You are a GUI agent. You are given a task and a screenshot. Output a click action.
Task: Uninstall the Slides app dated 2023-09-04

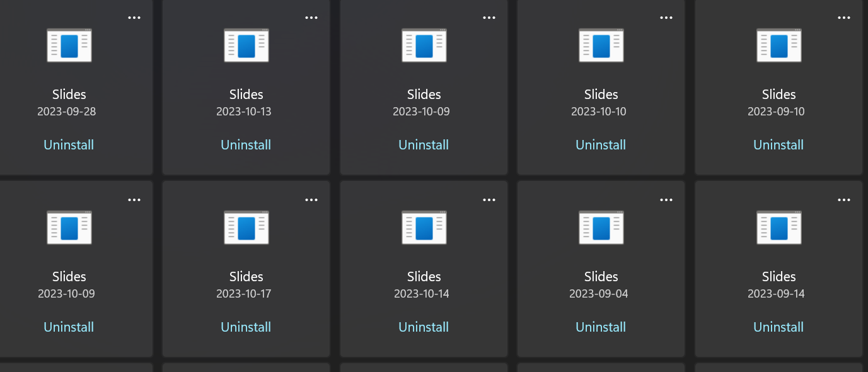(x=601, y=327)
